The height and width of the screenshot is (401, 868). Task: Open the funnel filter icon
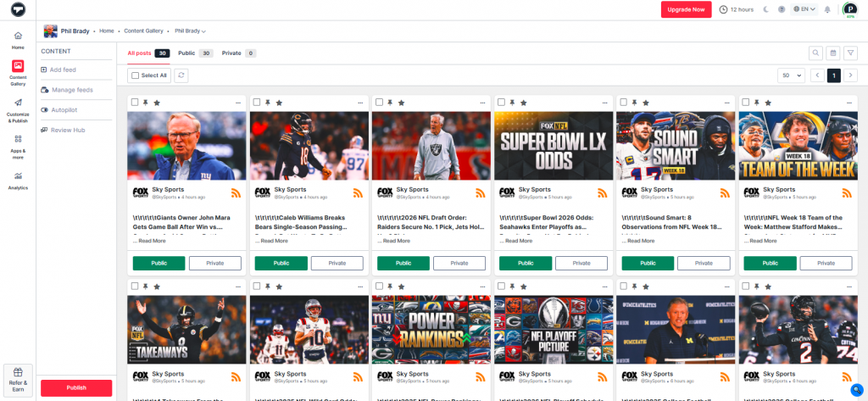click(x=851, y=53)
